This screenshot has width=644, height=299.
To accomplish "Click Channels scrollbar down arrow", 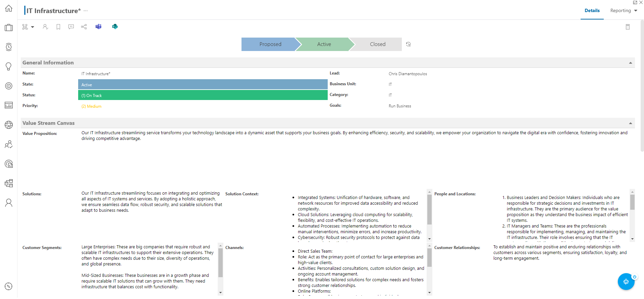I will [x=429, y=293].
